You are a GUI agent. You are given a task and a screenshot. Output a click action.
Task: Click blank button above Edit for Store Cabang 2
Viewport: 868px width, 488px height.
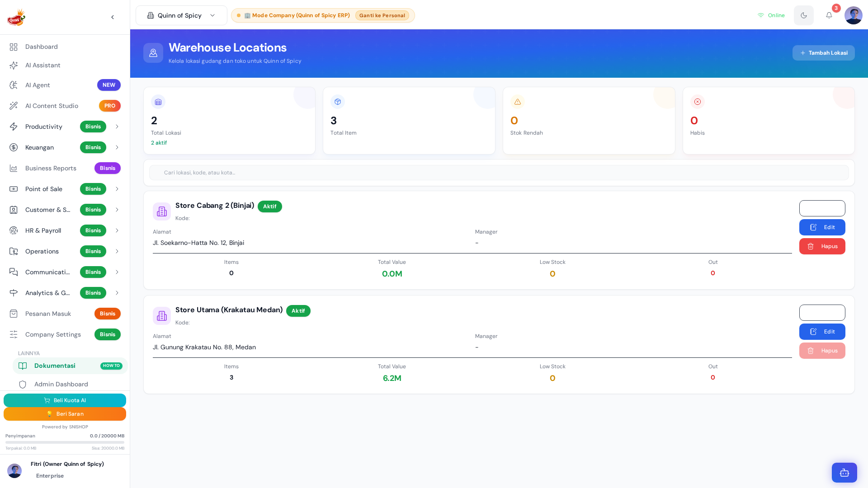point(822,208)
